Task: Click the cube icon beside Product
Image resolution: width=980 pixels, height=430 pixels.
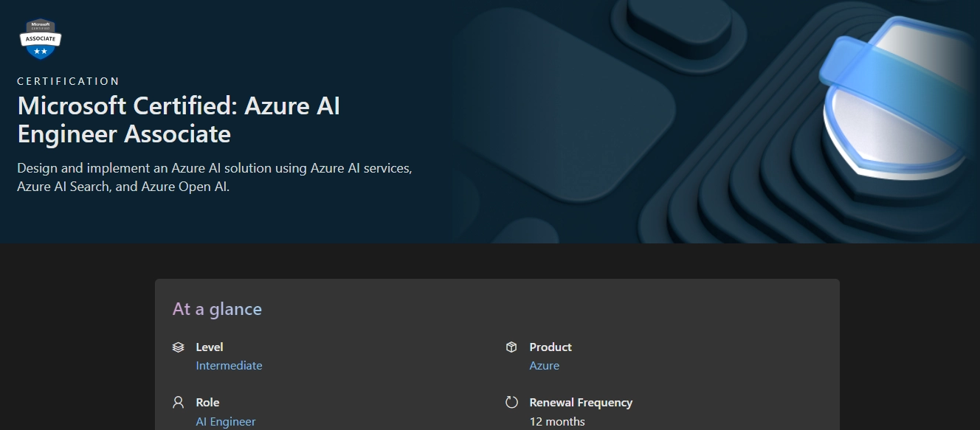Action: coord(511,347)
